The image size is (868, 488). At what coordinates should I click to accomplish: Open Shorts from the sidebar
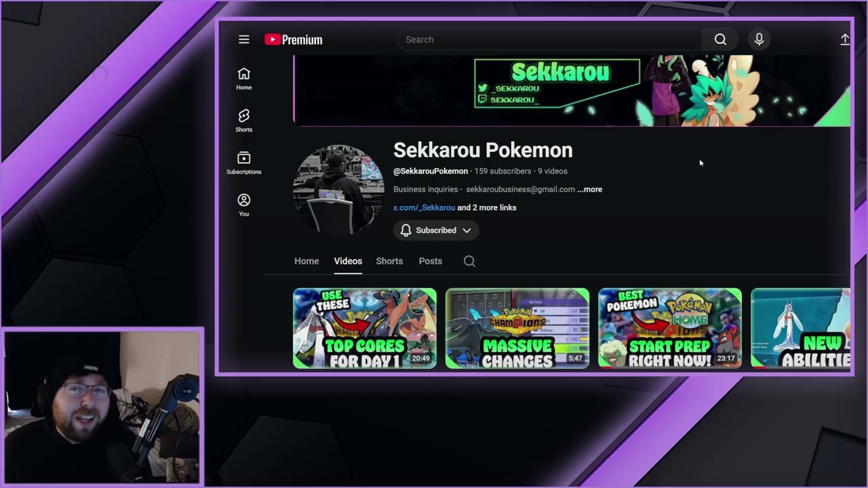click(244, 121)
